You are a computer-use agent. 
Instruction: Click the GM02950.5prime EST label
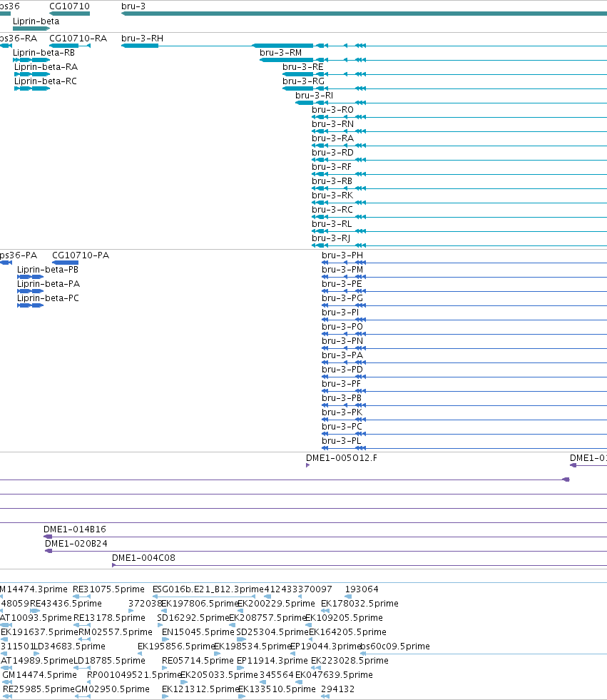coord(112,689)
